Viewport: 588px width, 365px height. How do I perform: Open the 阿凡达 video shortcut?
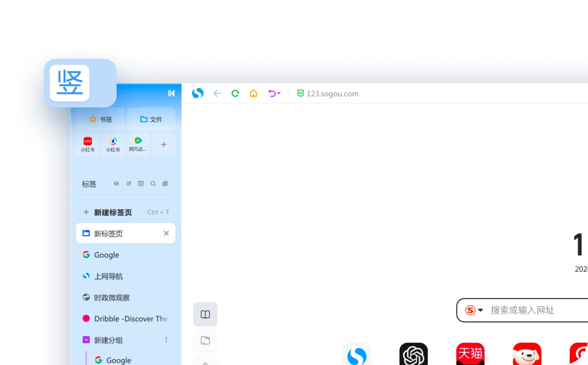click(x=138, y=144)
